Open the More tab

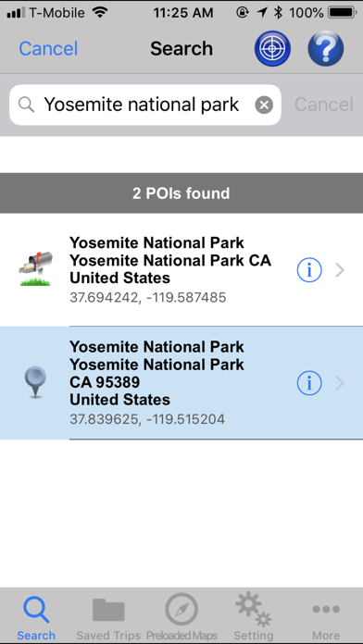tap(326, 617)
